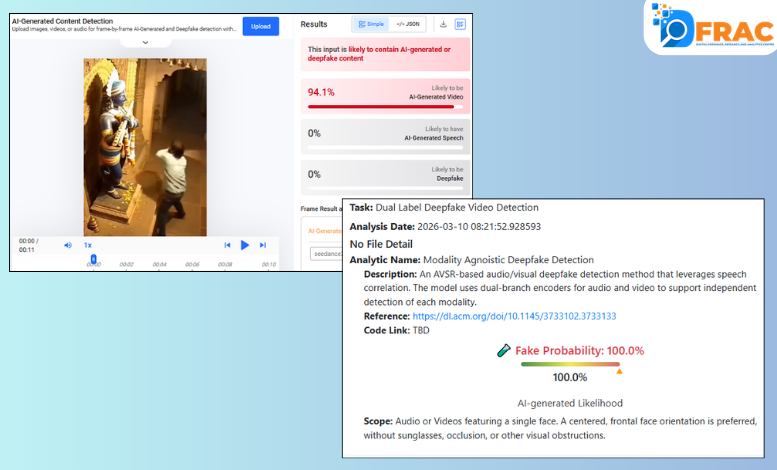Toggle the results panel layout icon
This screenshot has height=470, width=777.
(460, 23)
